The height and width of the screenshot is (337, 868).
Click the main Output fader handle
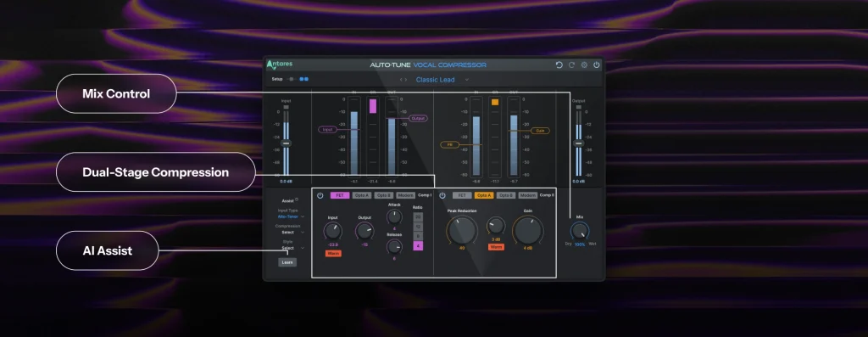tap(578, 143)
